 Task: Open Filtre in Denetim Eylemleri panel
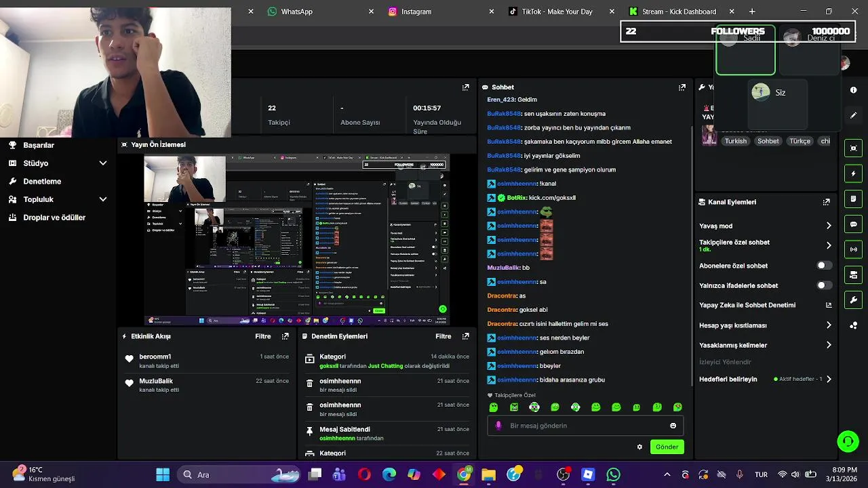(443, 336)
